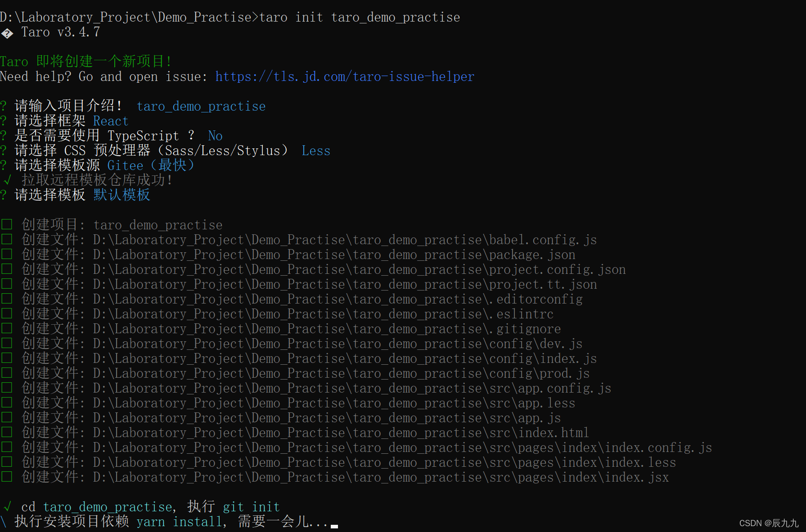806x532 pixels.
Task: Click 'cd taro_demo_practise' in the last lines
Action: 97,507
